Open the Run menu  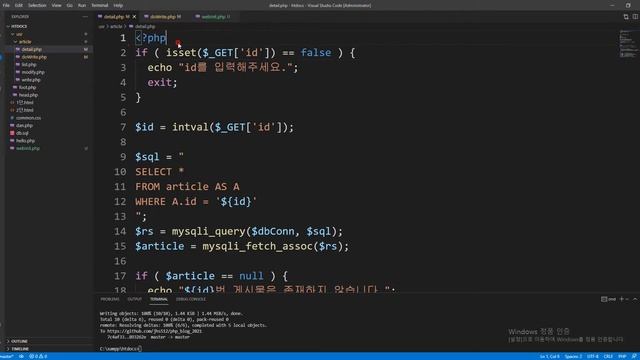click(82, 5)
